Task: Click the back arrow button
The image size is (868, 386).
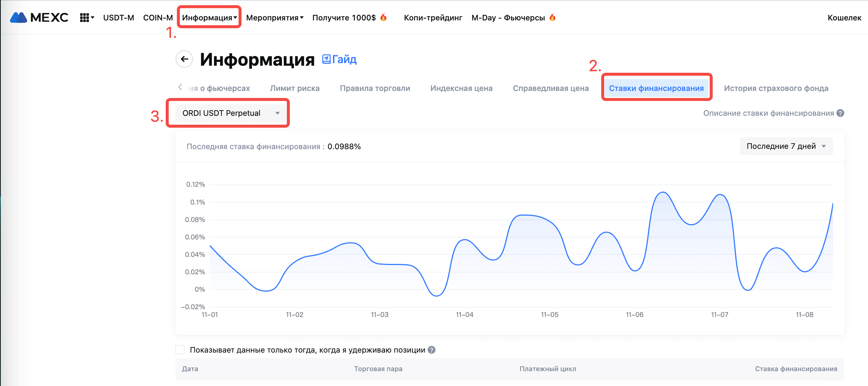Action: tap(184, 59)
